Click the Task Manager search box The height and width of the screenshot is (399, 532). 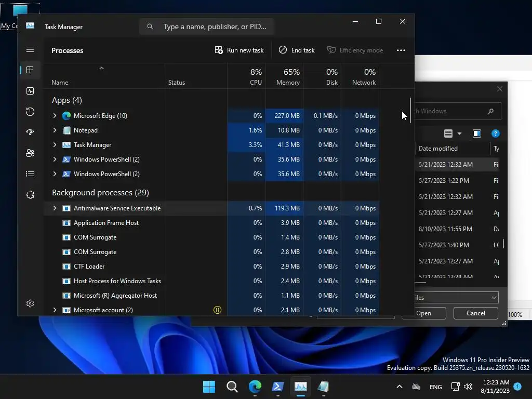(207, 26)
